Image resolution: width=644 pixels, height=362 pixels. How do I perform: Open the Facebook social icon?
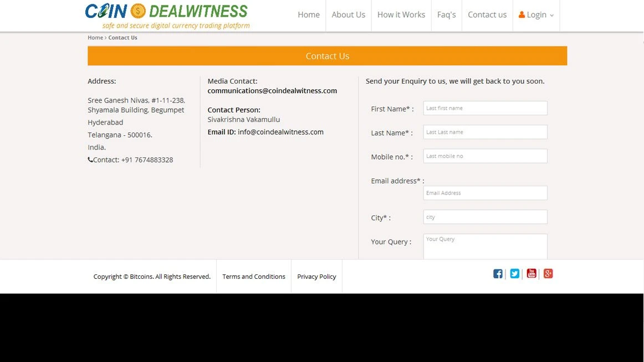498,274
